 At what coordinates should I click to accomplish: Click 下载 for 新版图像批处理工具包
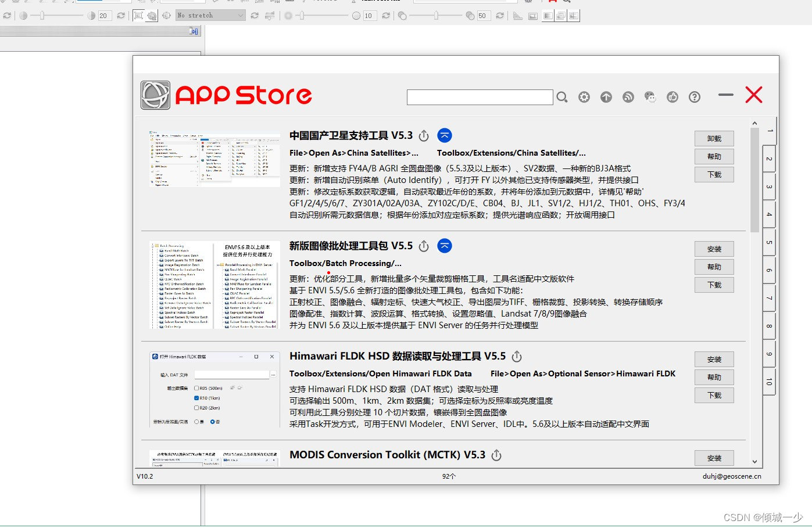click(x=714, y=285)
